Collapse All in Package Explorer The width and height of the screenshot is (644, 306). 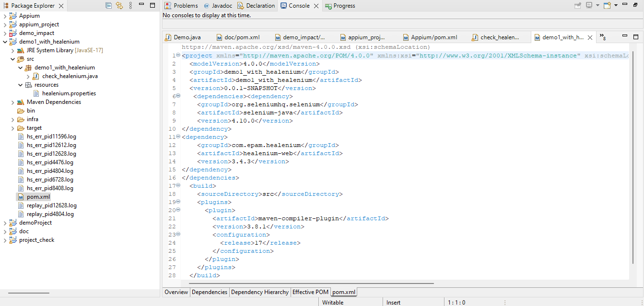click(108, 5)
